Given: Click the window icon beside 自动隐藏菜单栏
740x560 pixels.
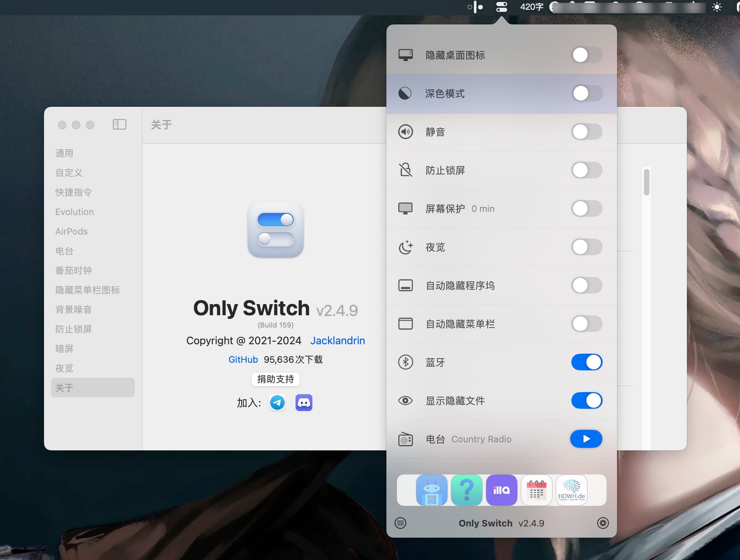Looking at the screenshot, I should 405,324.
